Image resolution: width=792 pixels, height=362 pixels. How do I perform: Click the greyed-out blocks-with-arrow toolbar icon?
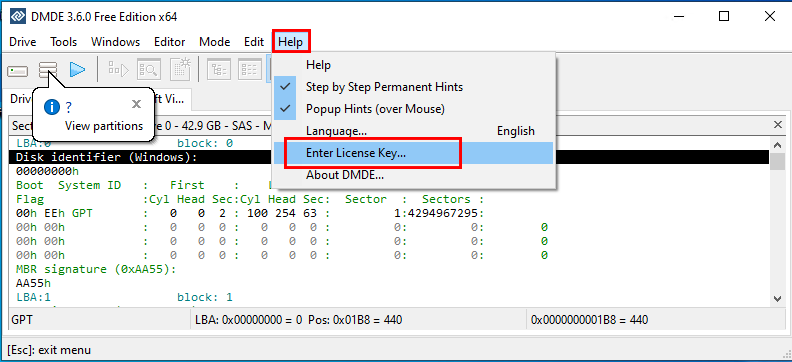119,70
